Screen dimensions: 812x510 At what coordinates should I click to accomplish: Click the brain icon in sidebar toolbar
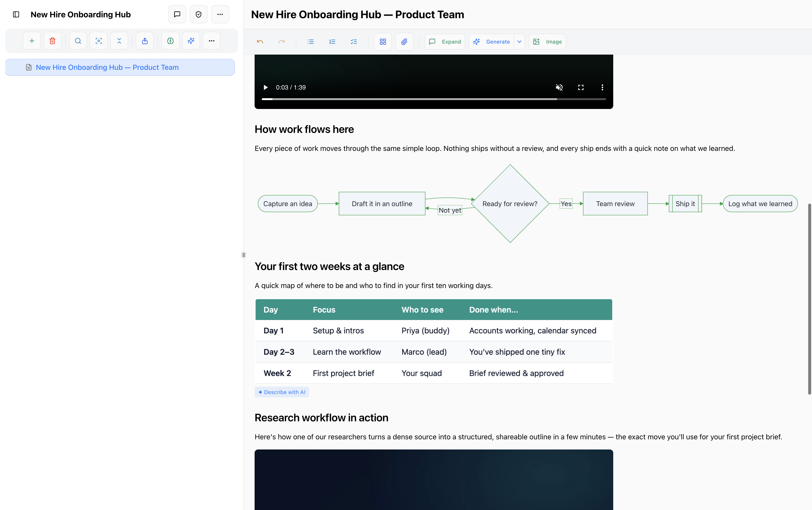coord(170,41)
